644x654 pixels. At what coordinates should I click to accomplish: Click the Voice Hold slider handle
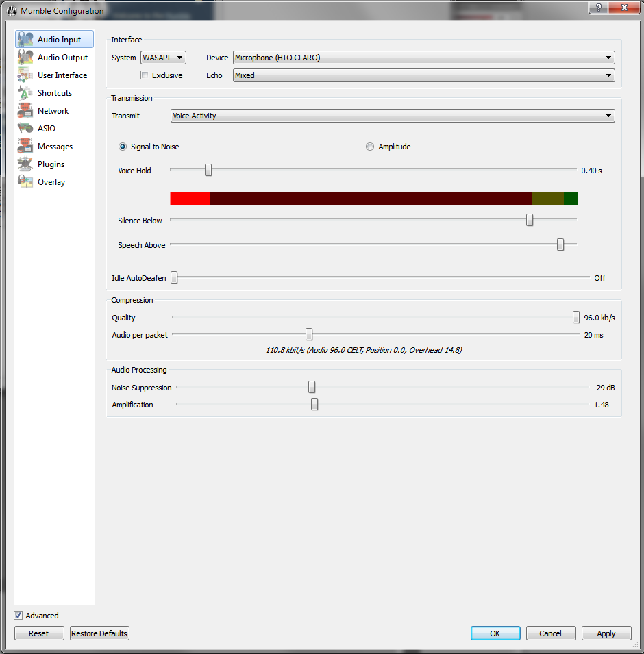(208, 170)
